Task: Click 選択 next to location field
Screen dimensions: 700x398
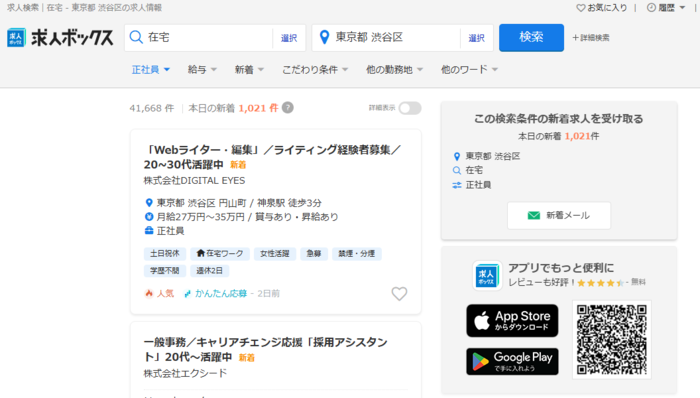Action: tap(476, 38)
